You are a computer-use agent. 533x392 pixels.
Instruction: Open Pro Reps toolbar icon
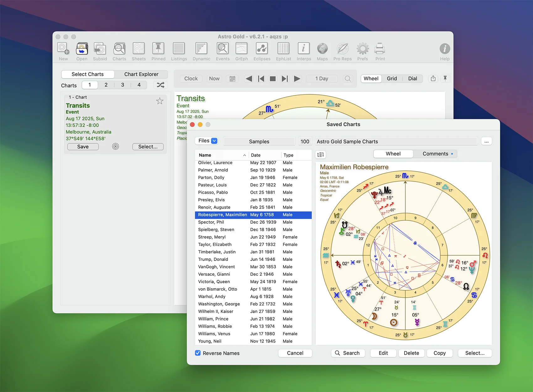tap(342, 49)
